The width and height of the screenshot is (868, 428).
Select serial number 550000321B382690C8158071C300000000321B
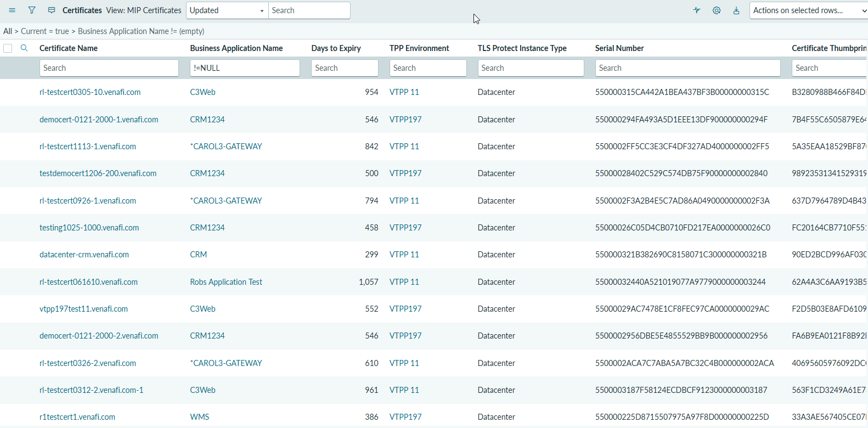click(x=681, y=255)
